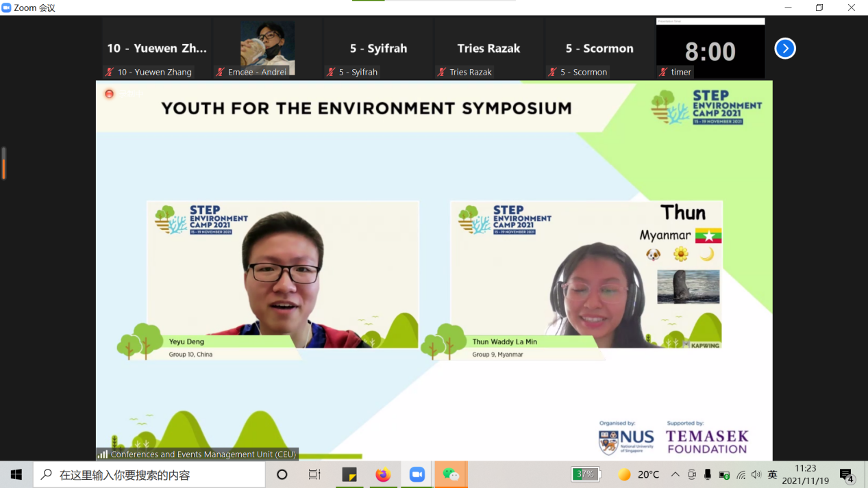Click the muted mic icon beside Tries Razak

point(442,72)
